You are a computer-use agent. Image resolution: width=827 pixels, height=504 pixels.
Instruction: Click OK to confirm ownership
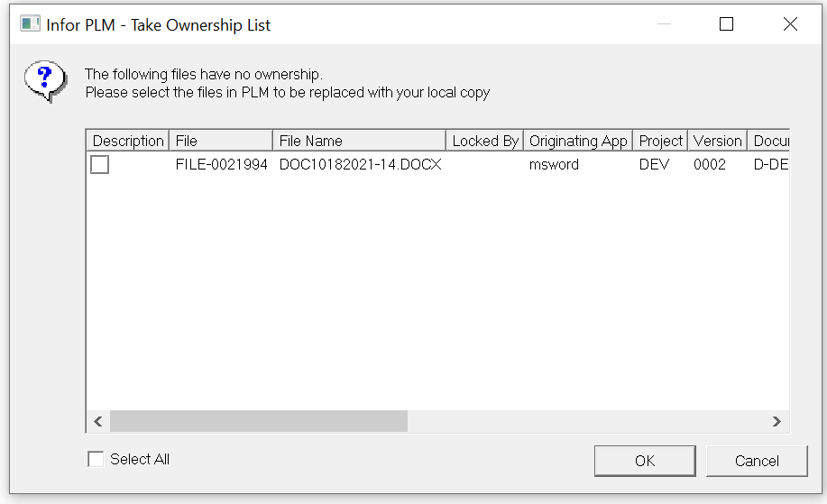645,461
